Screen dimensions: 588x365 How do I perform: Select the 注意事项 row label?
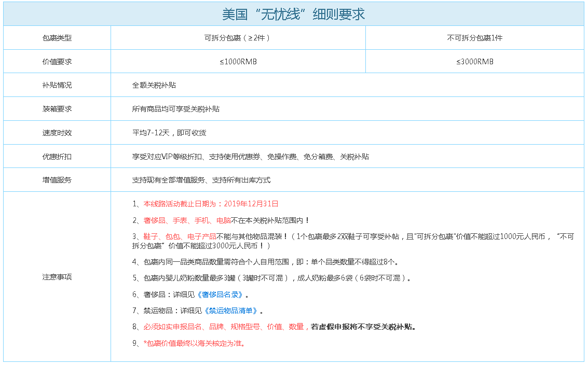[57, 277]
